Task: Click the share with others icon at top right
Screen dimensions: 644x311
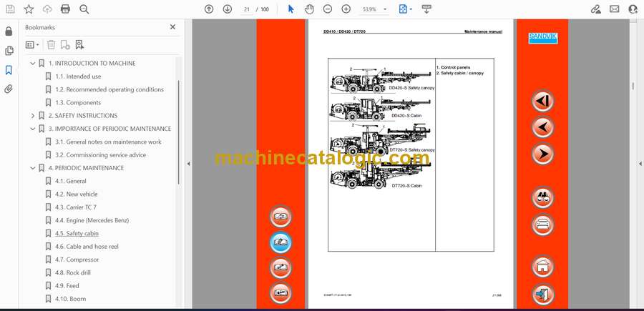Action: tap(633, 9)
